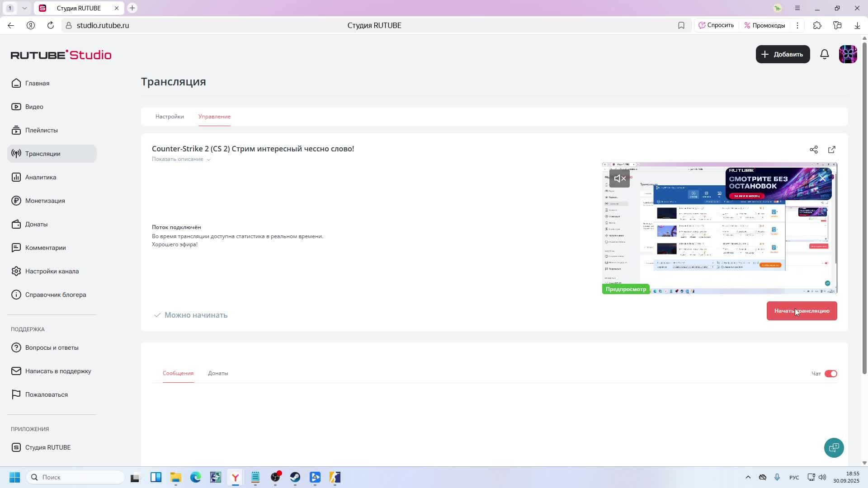This screenshot has width=868, height=488.
Task: Open Steam from the taskbar
Action: (x=295, y=478)
